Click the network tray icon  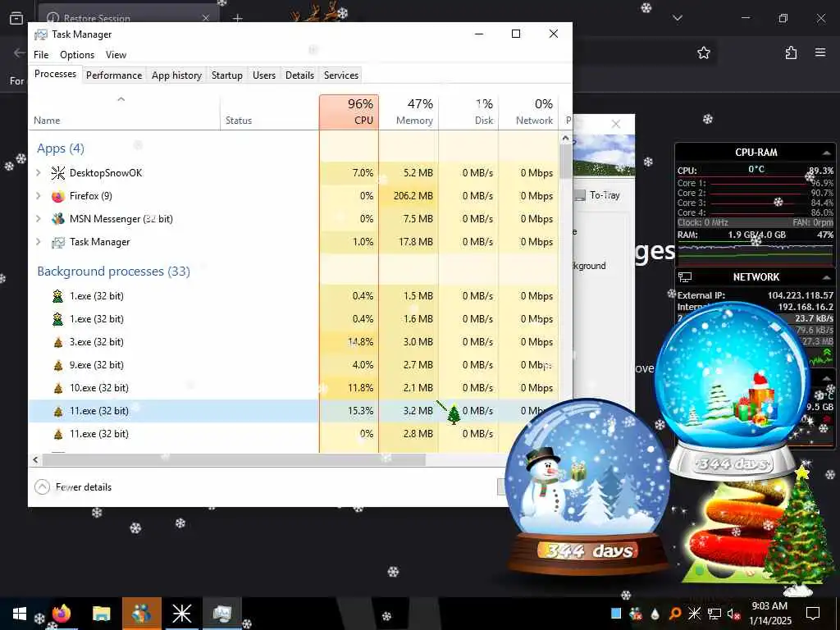[x=714, y=614]
